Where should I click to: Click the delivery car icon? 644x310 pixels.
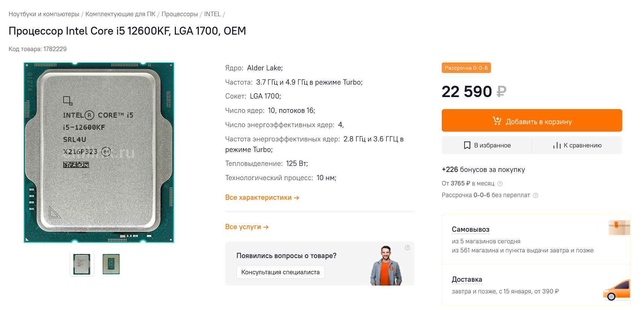click(616, 290)
